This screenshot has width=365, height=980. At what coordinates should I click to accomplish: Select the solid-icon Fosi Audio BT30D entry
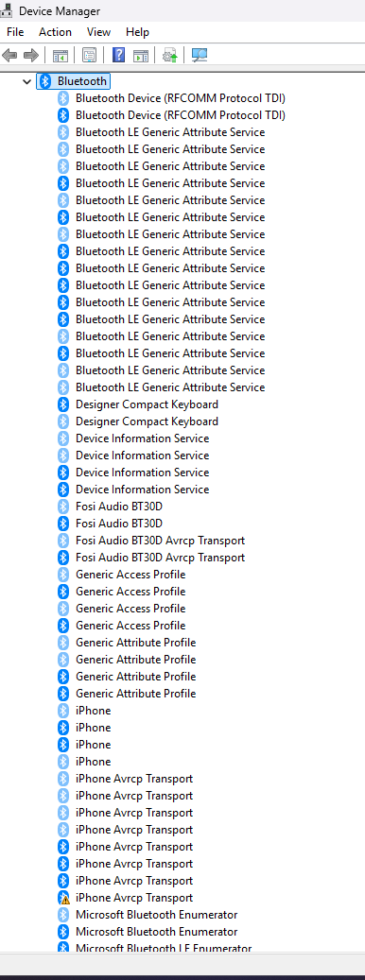119,524
